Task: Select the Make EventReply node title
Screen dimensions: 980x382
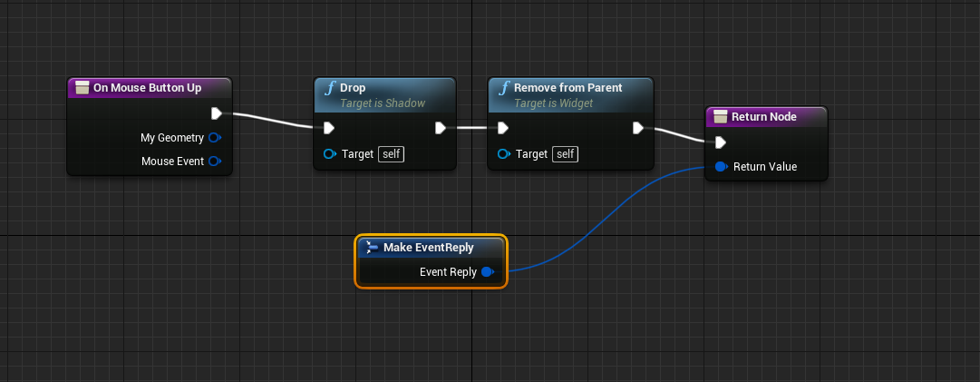Action: click(x=429, y=248)
